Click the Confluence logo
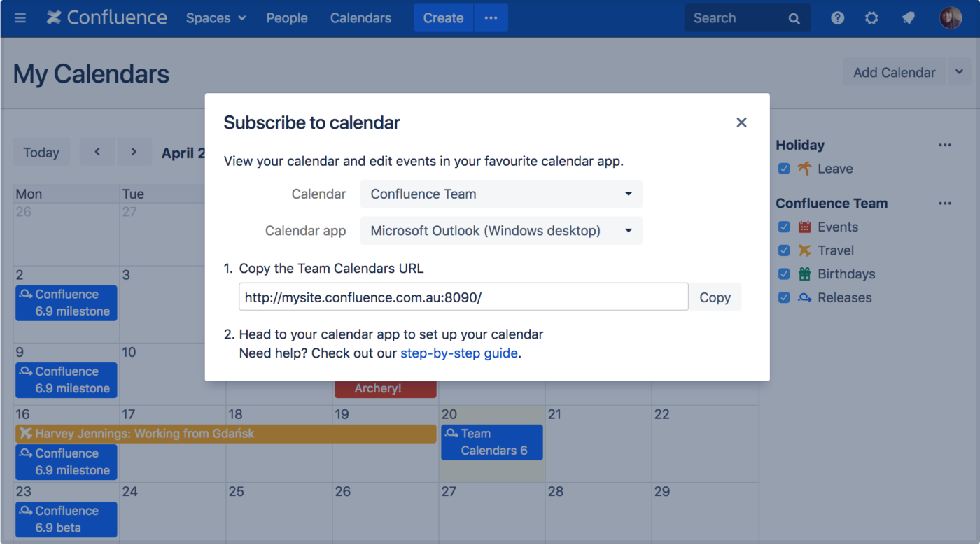 [x=106, y=17]
